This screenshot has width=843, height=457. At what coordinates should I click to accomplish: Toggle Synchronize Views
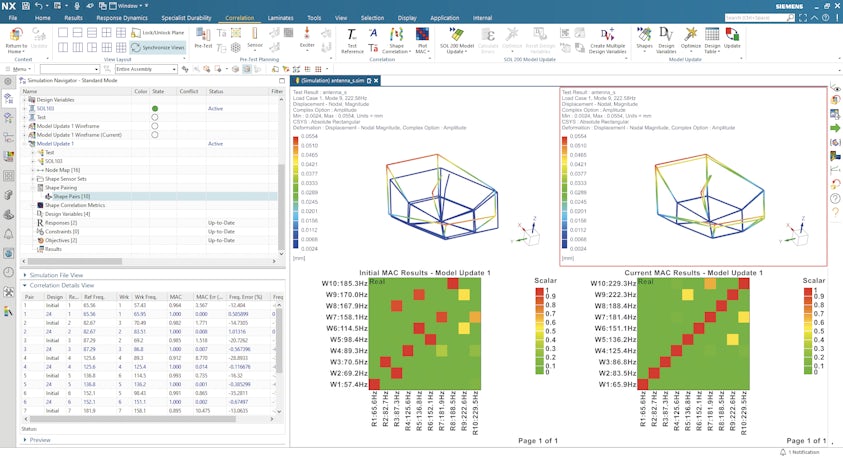pyautogui.click(x=158, y=47)
